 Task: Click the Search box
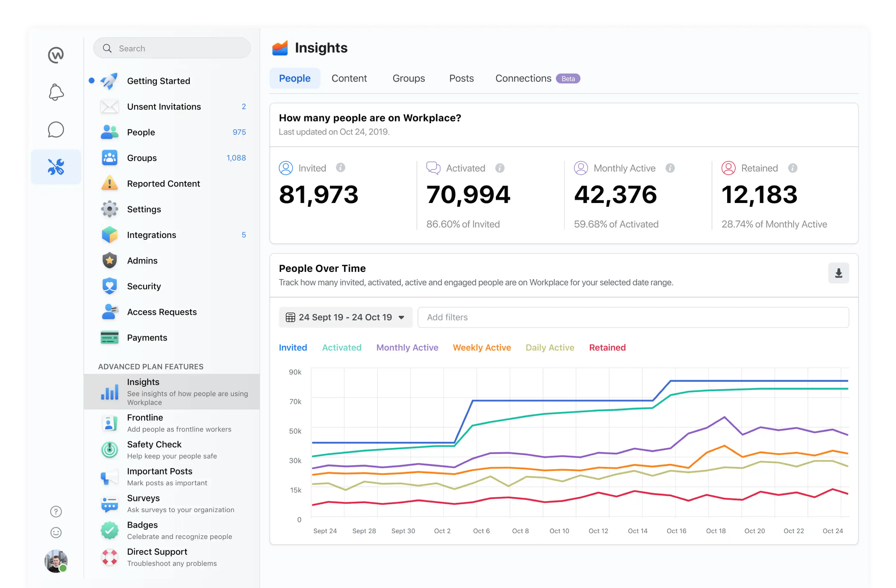click(x=172, y=48)
